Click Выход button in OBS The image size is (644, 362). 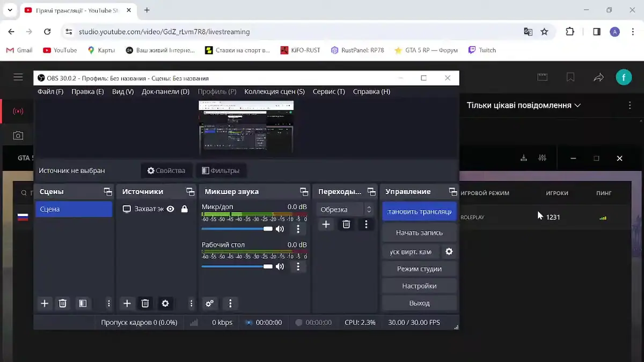(x=419, y=303)
